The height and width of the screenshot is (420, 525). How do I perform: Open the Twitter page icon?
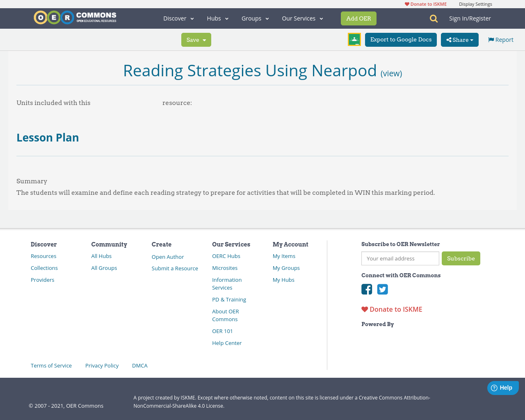tap(382, 289)
